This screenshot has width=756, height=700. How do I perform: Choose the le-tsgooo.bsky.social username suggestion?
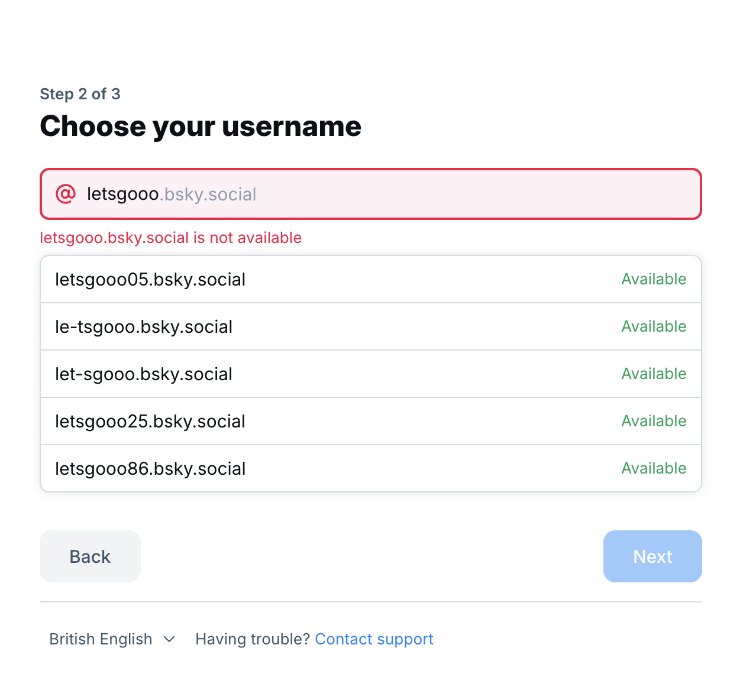pos(144,327)
